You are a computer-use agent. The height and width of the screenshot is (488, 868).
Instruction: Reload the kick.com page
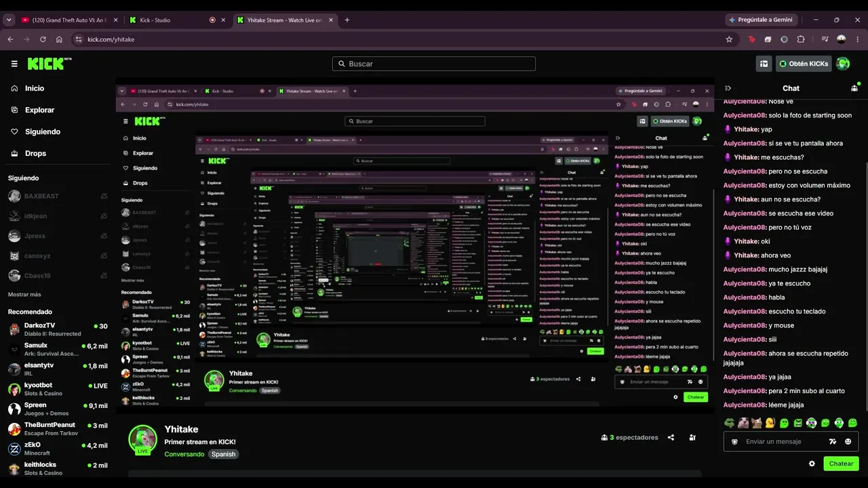[43, 39]
